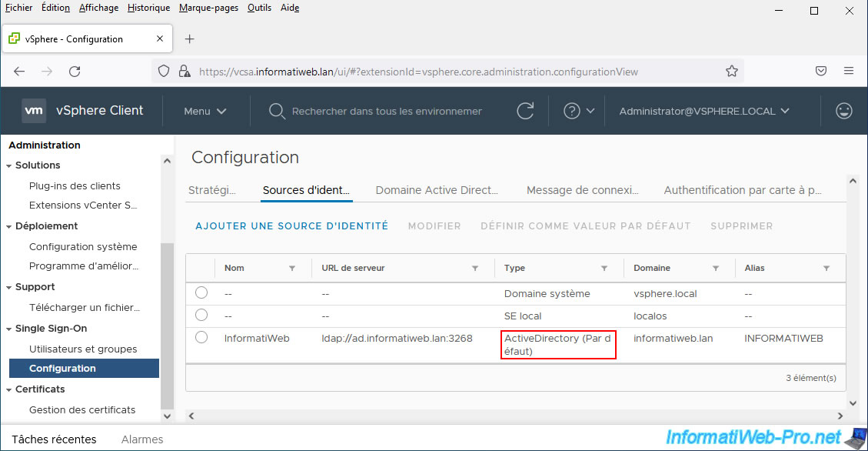Open Utilisateurs et groupes

[83, 349]
